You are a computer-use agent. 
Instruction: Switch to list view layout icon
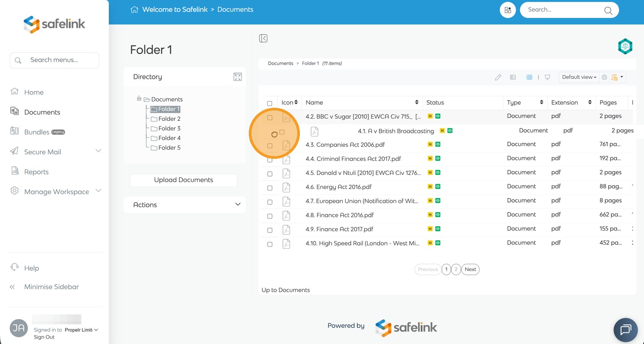click(513, 77)
